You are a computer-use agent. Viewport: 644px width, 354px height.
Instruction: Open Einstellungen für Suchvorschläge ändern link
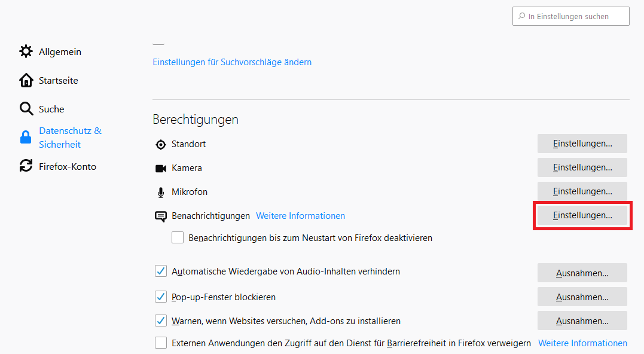point(232,62)
